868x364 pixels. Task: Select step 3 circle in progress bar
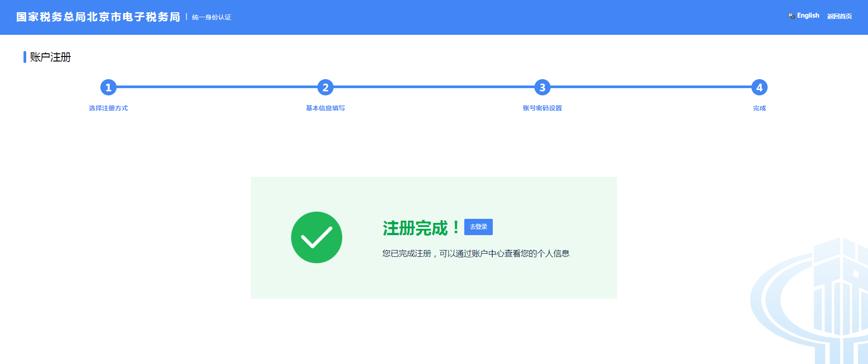pos(542,87)
